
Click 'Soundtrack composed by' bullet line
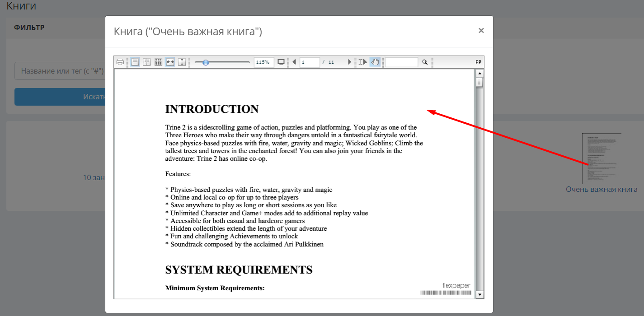point(244,244)
